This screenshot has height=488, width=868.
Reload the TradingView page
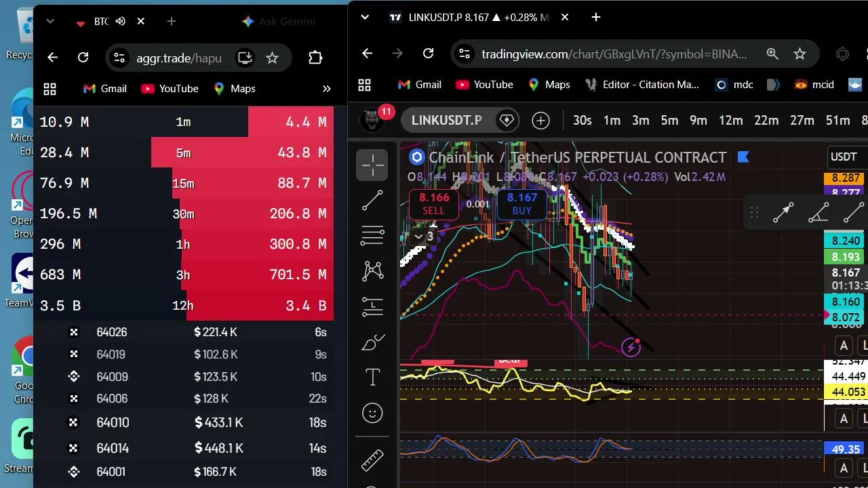[x=428, y=54]
